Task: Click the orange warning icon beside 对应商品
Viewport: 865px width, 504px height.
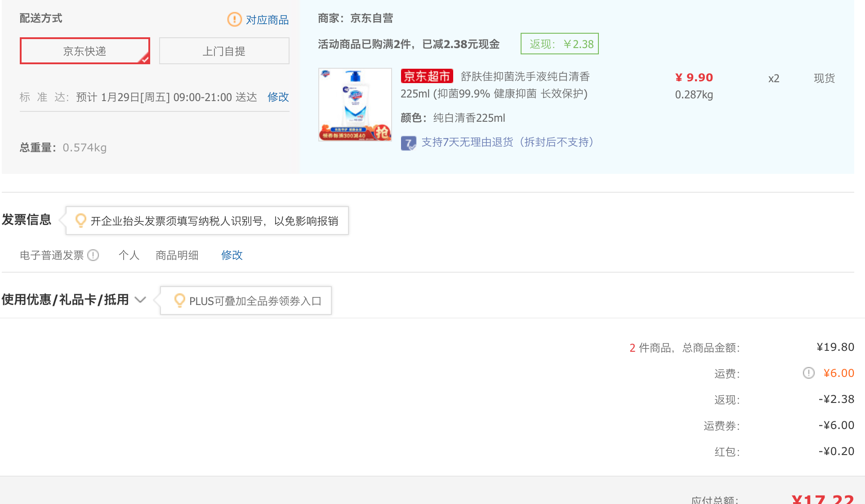Action: click(x=234, y=19)
